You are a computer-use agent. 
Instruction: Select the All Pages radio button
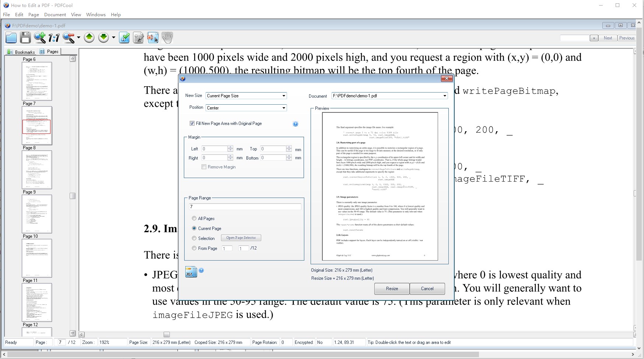(194, 219)
